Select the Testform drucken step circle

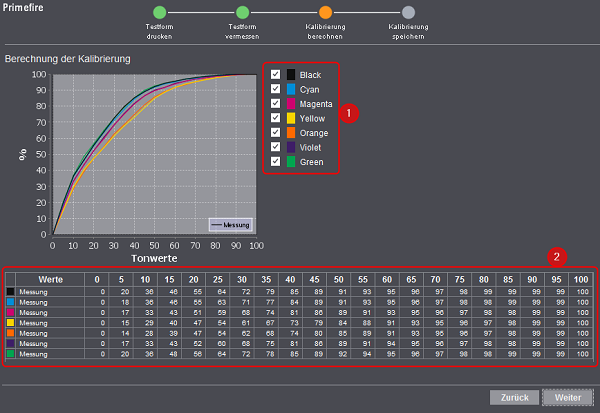click(160, 12)
